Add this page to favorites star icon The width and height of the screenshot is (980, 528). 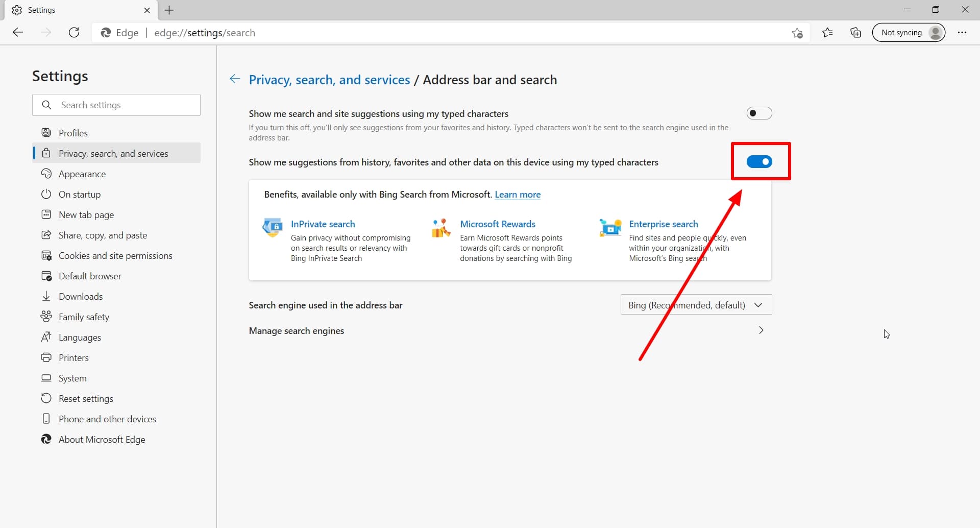(797, 33)
